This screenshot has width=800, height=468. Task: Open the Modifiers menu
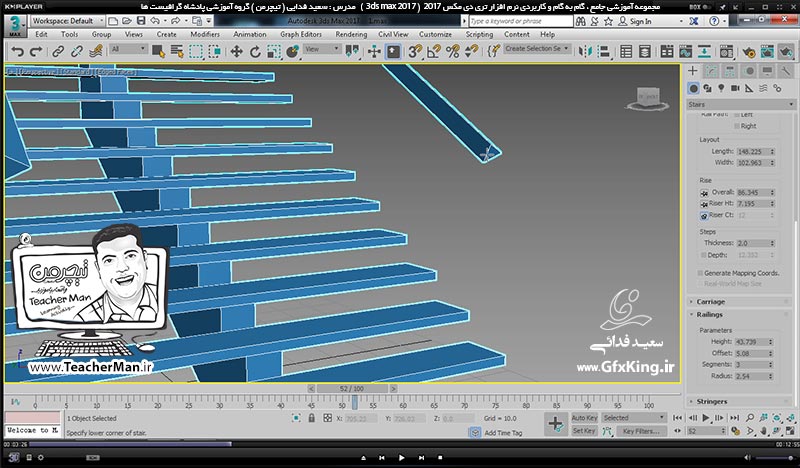click(205, 34)
